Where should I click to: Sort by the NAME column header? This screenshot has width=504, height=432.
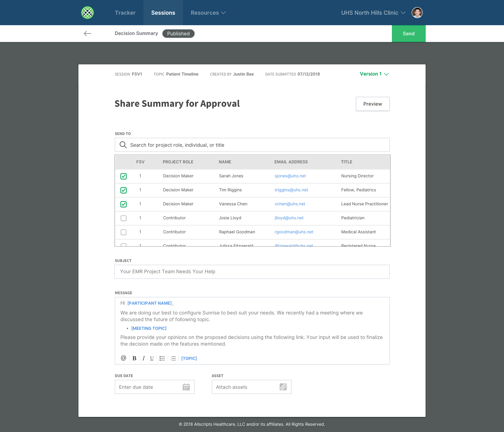coord(225,162)
